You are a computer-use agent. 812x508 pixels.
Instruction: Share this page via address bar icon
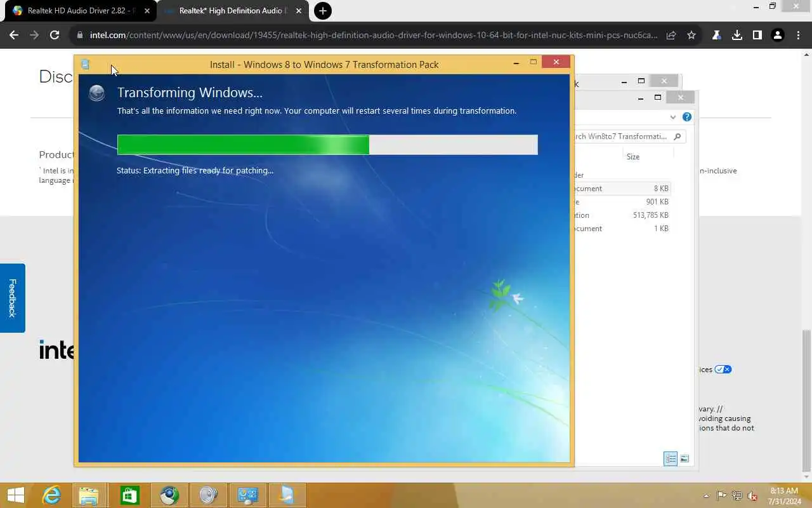pos(671,36)
